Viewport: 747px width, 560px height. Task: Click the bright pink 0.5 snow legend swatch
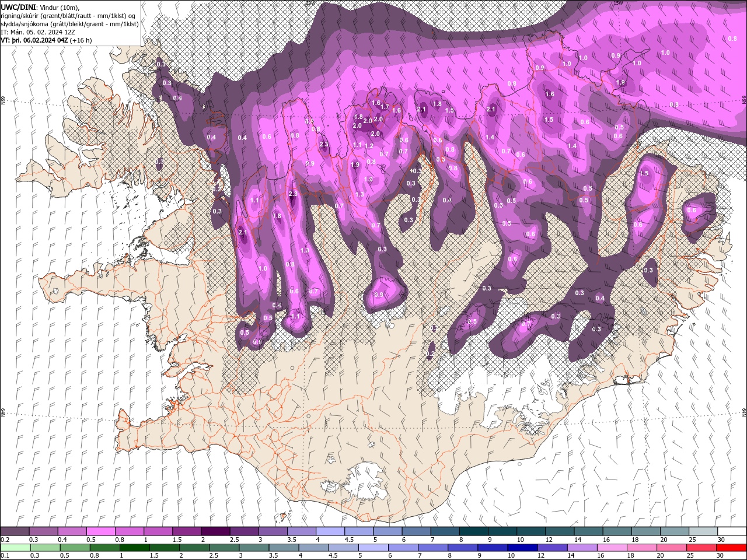click(101, 531)
